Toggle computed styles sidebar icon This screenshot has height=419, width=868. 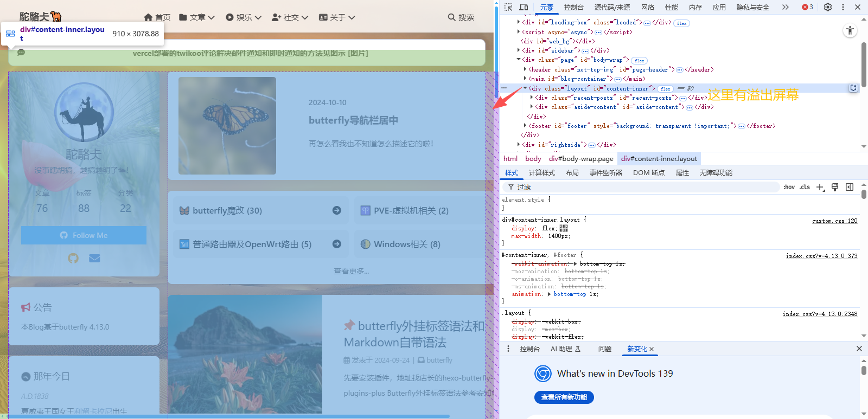(x=850, y=187)
